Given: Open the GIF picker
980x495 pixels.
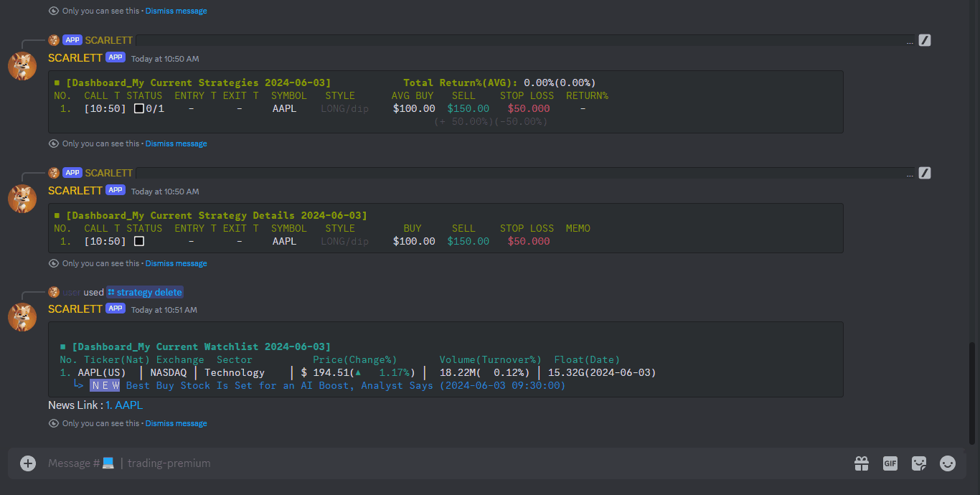Looking at the screenshot, I should [890, 463].
